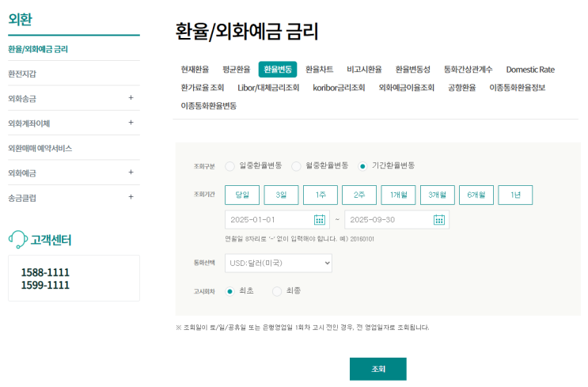
Task: Expand the 송금클럽 sidebar section
Action: 131,197
